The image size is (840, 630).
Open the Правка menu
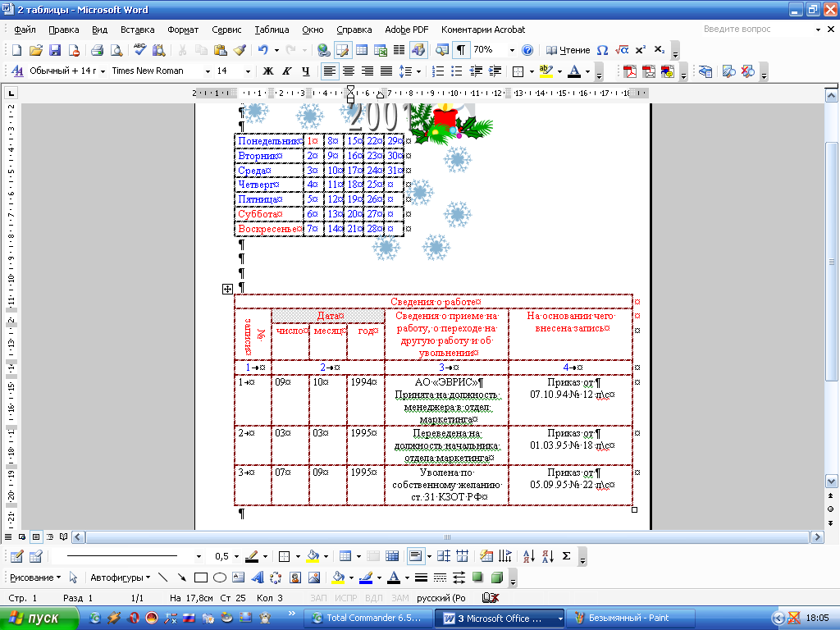[x=64, y=30]
